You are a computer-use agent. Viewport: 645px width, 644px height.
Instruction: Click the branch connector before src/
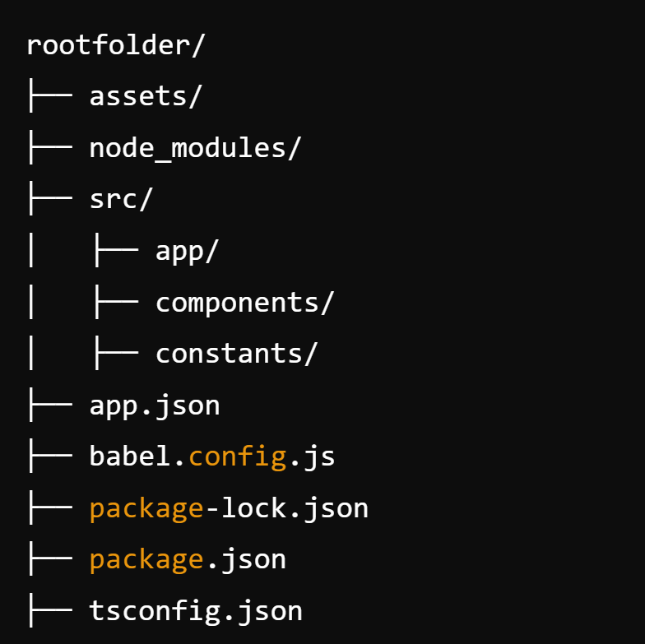[x=49, y=199]
